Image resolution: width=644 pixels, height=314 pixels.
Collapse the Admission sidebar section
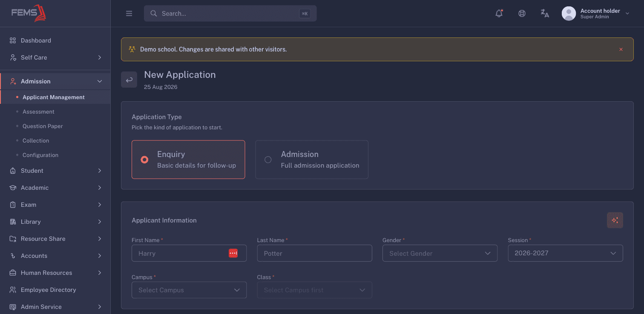click(100, 81)
